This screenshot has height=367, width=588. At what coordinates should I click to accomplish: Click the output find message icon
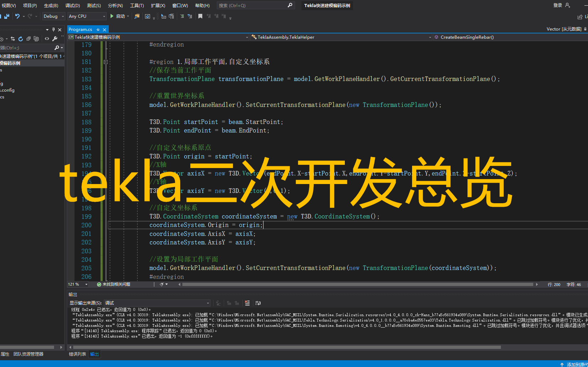218,303
